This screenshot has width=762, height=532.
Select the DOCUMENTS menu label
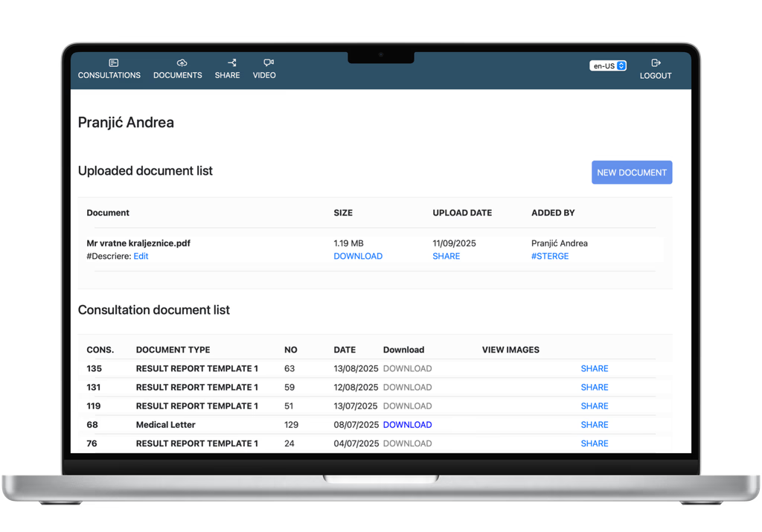click(178, 75)
